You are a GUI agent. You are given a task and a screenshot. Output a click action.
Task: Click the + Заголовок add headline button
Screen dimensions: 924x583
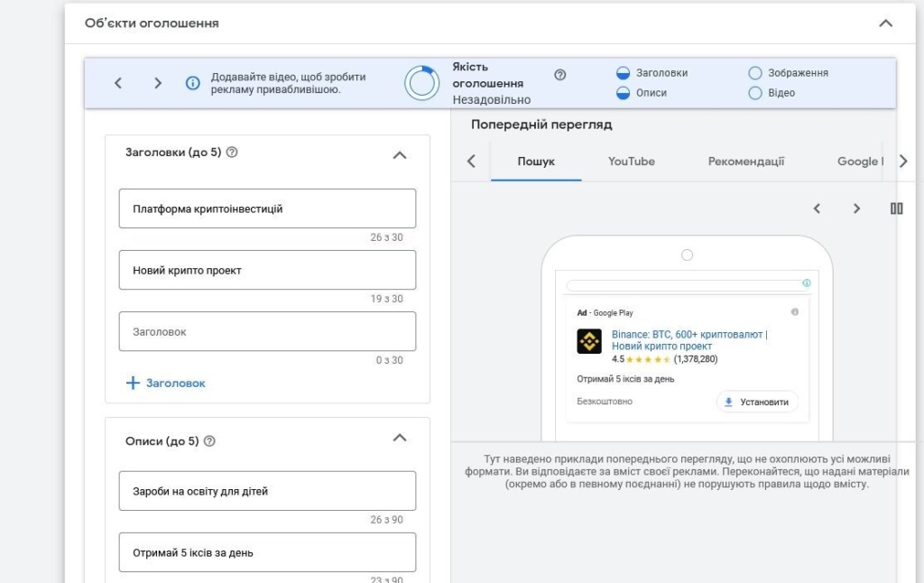coord(166,383)
